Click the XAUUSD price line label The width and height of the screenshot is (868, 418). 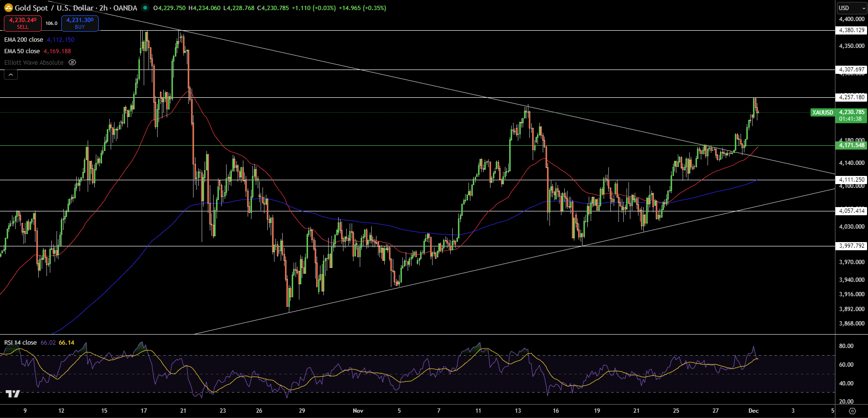click(822, 113)
